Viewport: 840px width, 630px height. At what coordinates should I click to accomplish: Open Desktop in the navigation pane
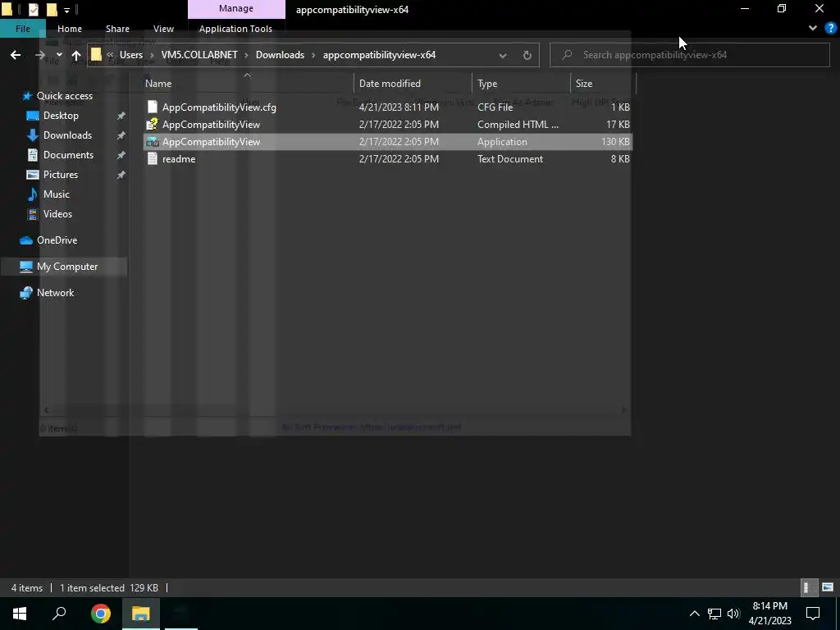point(61,116)
